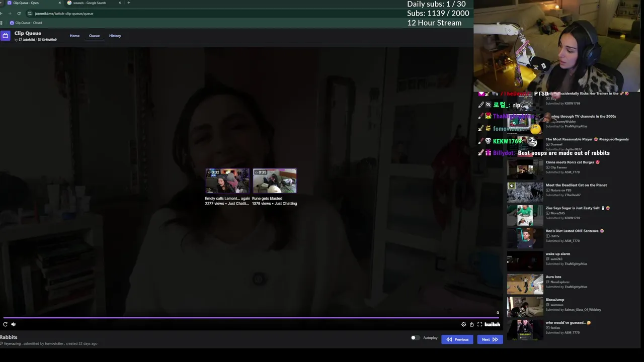Screen dimensions: 644x362
Task: Select the Queue nav item
Action: 95,36
